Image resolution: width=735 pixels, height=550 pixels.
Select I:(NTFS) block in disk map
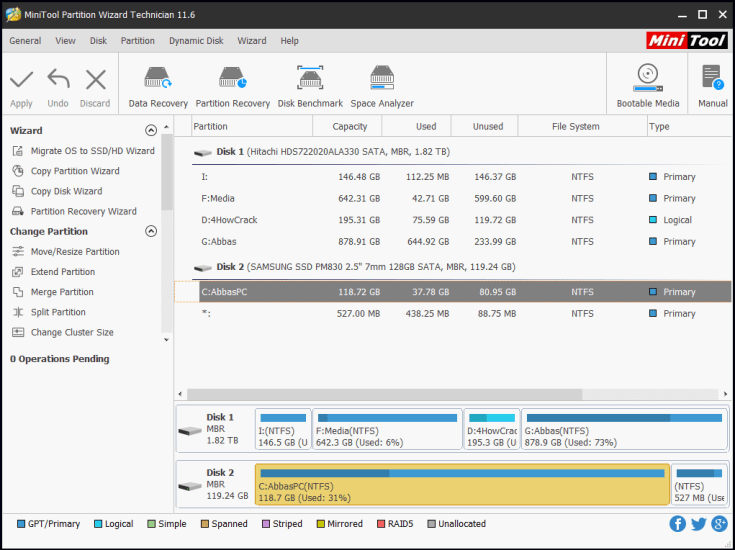(x=283, y=429)
